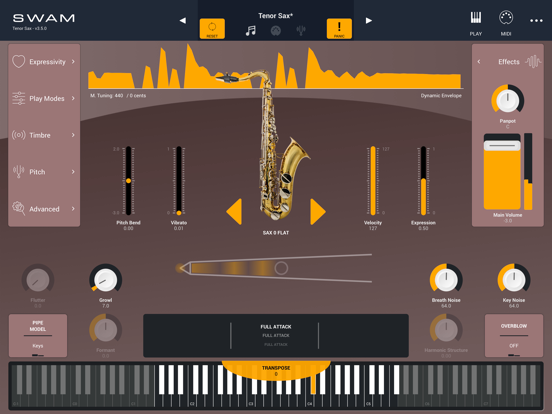Go to previous instrument preset arrow
Screen dimensions: 552x414
point(183,20)
